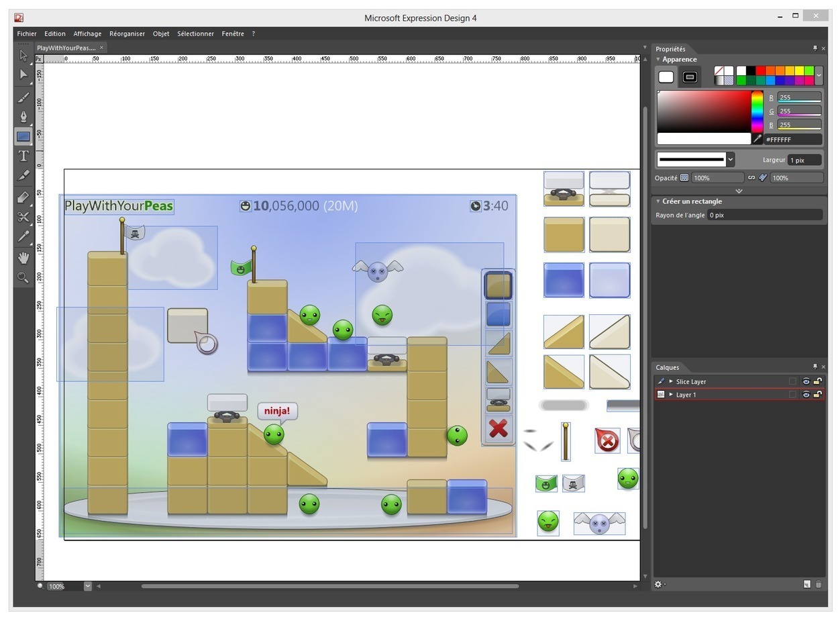Check the Layer 1 render box
Image resolution: width=840 pixels, height=619 pixels.
click(x=793, y=395)
